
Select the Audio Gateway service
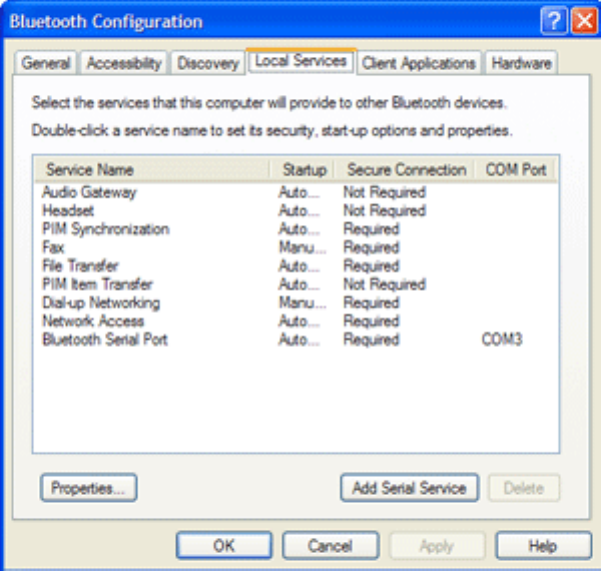pos(89,192)
